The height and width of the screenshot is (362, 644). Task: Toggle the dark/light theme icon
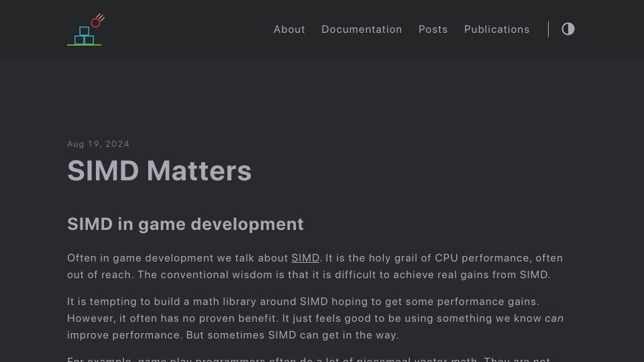pyautogui.click(x=568, y=29)
